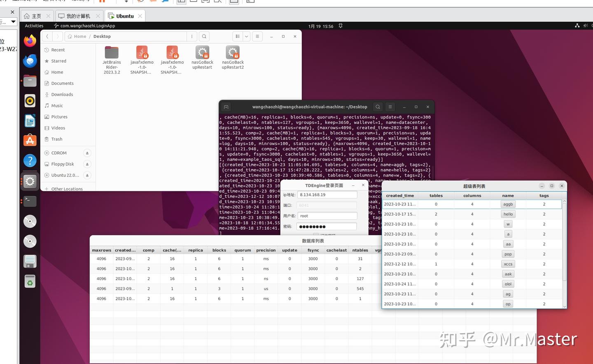Click the search icon in the Files toolbar

click(x=204, y=36)
